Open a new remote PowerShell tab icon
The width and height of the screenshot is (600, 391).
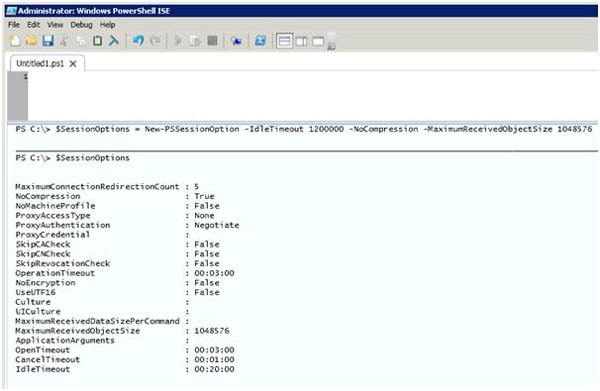click(236, 41)
